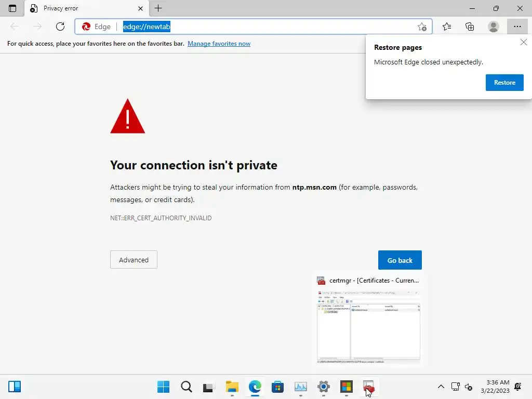Open the network status tray icon
Viewport: 532px width, 399px height.
coord(455,387)
